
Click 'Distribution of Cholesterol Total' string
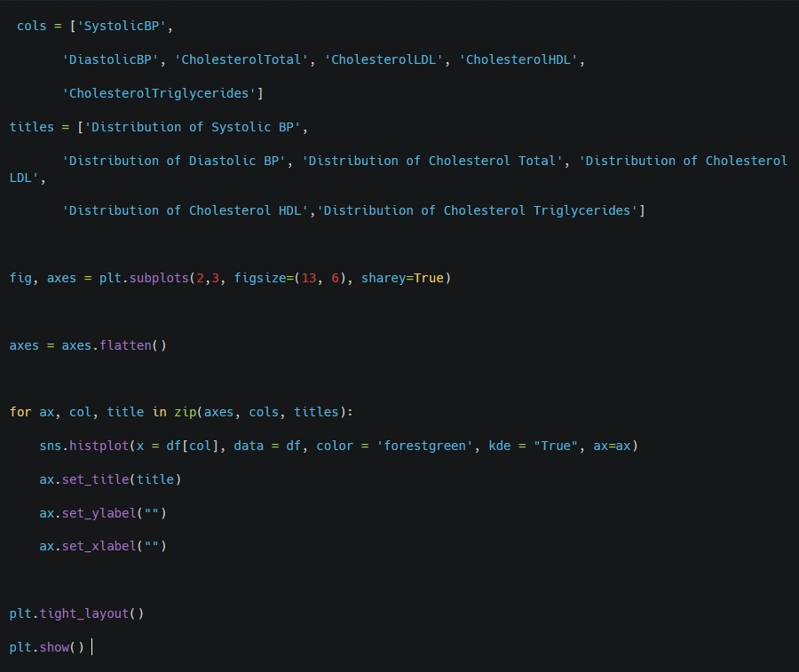pos(432,161)
